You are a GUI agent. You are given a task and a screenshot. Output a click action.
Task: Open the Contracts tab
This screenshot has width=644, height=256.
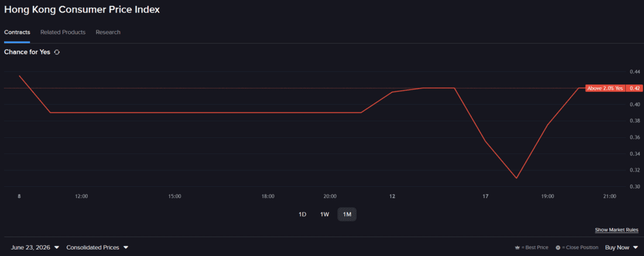click(17, 32)
